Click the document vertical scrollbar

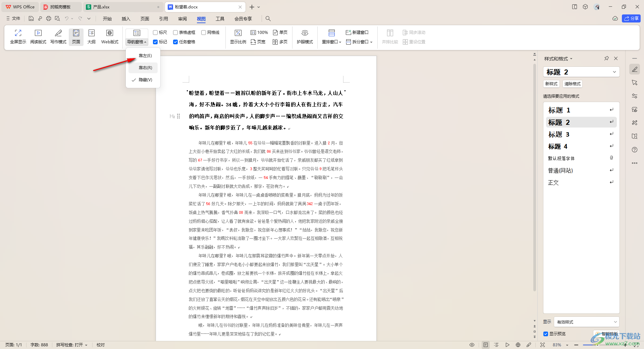coord(535,178)
